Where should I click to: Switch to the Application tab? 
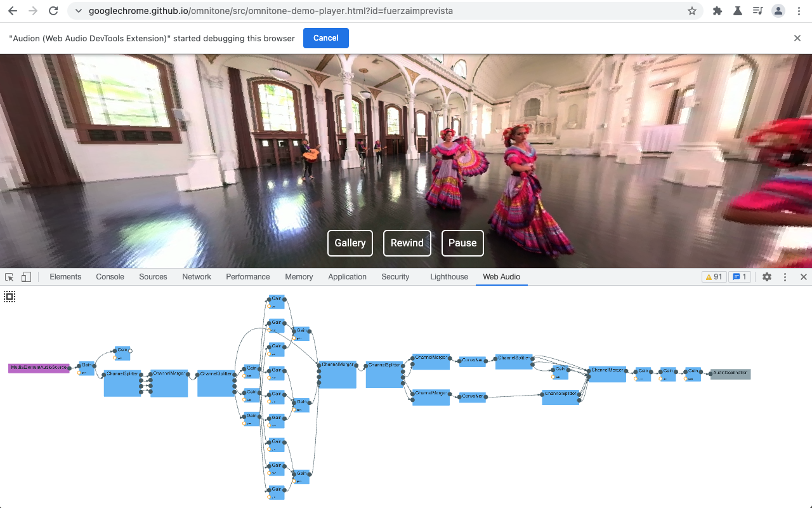[347, 277]
